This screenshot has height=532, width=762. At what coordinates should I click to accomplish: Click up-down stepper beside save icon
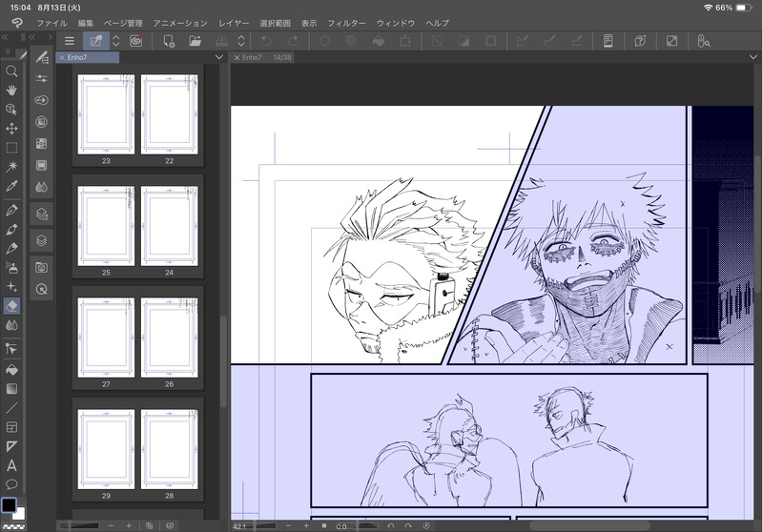point(241,41)
